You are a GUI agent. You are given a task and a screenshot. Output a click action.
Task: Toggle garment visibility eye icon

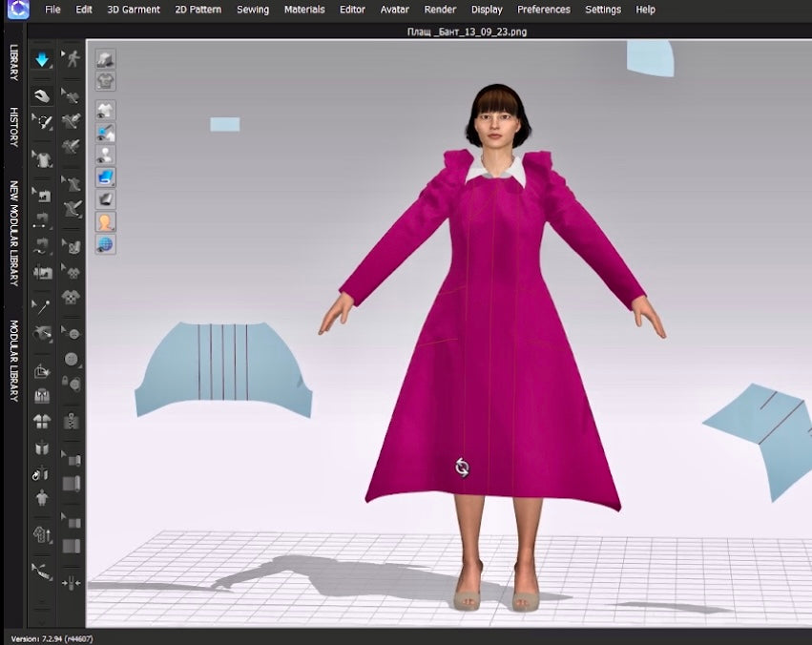[105, 110]
